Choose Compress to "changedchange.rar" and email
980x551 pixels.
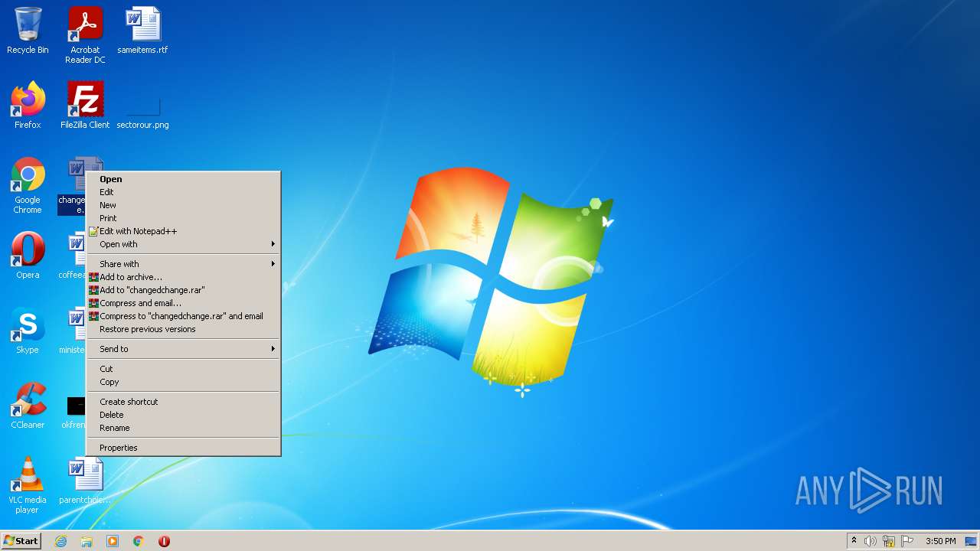pos(183,316)
